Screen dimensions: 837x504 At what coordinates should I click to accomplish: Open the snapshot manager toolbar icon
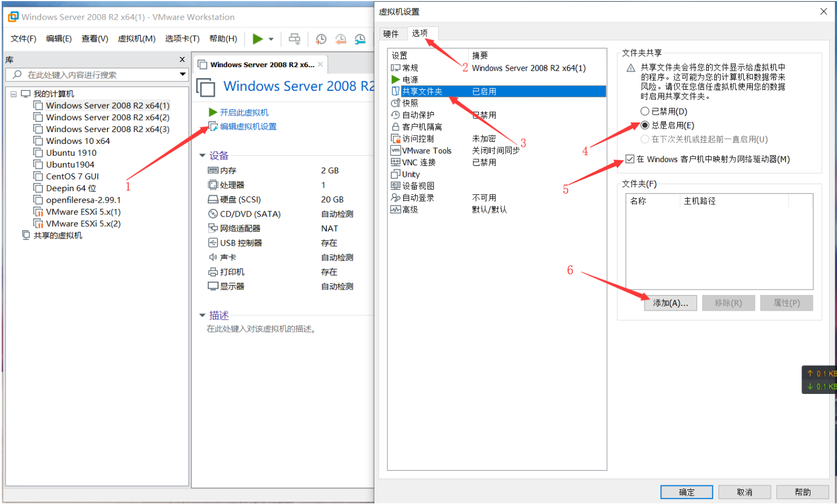coord(360,39)
